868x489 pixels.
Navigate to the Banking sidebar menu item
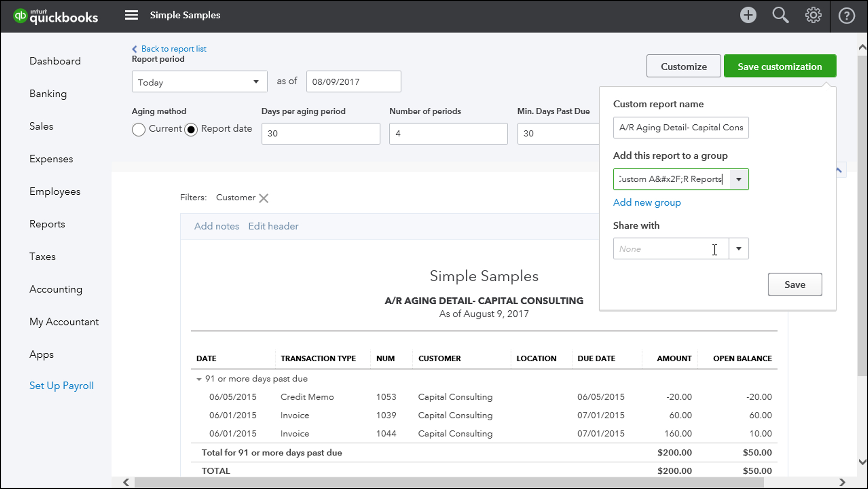tap(48, 93)
